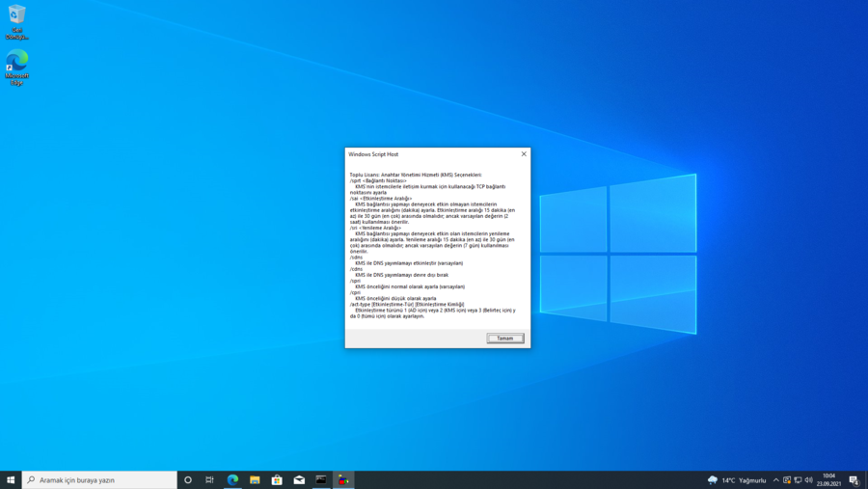
Task: Open the Recycle Bin desktop icon
Action: click(x=16, y=22)
